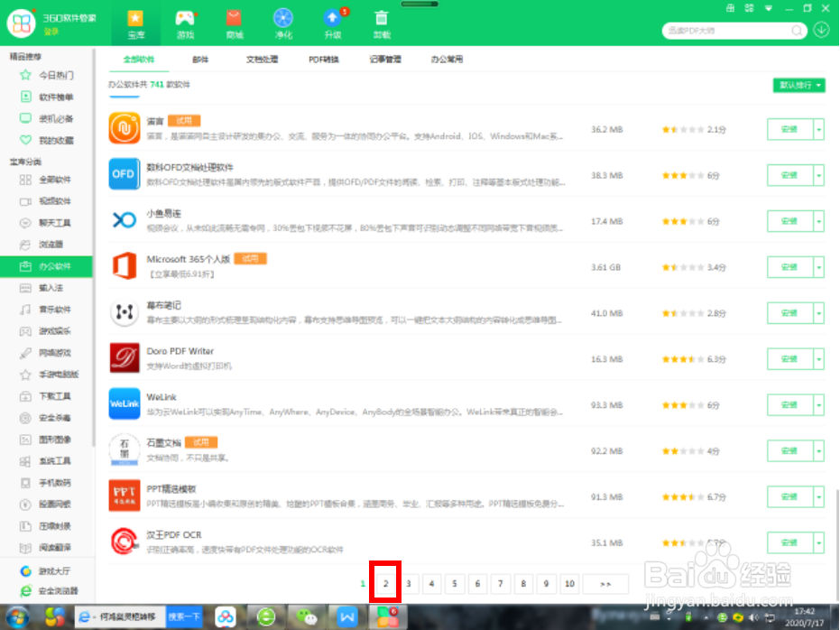Expand install options arrow for 小鱼易连

coord(818,221)
